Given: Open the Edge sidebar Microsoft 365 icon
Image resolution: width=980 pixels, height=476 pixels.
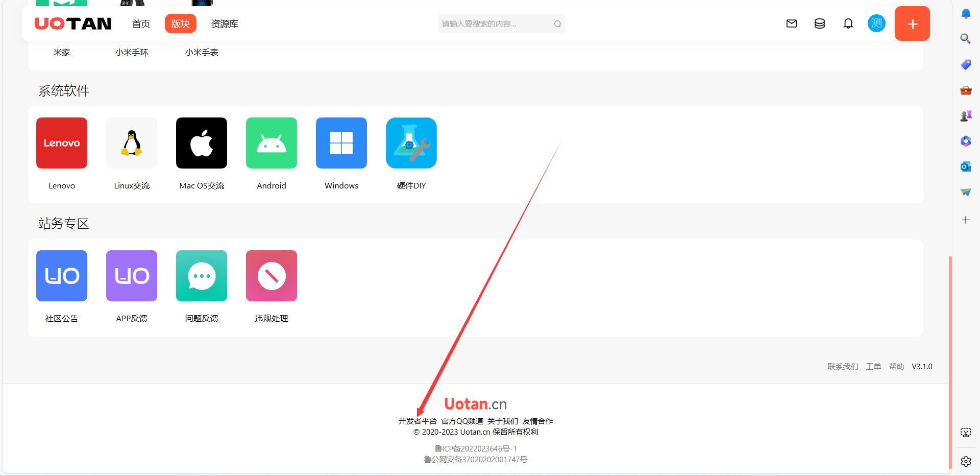Looking at the screenshot, I should pos(966,141).
